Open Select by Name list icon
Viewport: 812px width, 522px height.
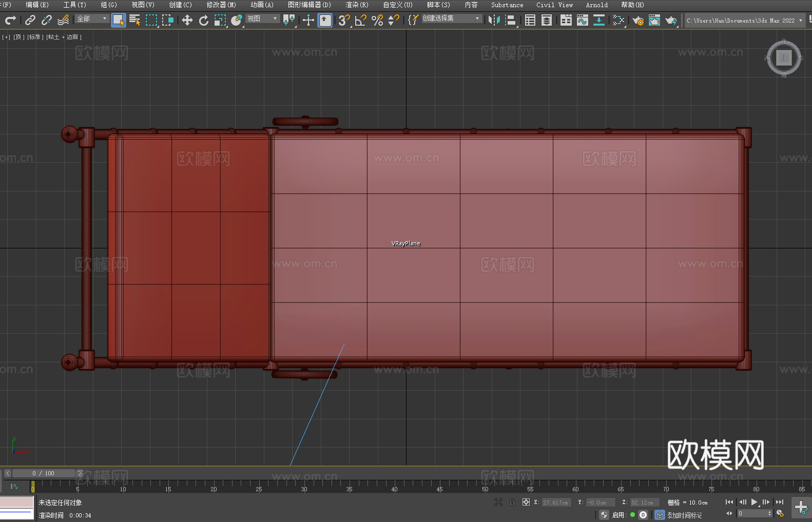tap(134, 20)
